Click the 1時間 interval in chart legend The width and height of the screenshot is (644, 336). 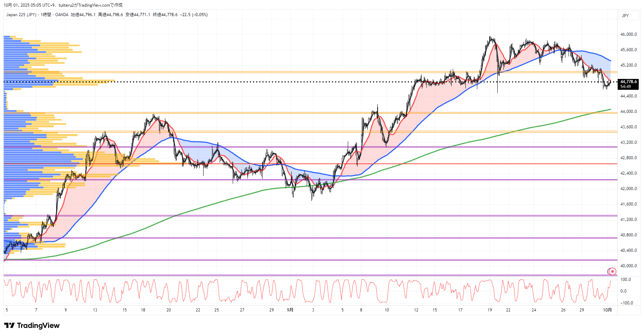click(46, 15)
